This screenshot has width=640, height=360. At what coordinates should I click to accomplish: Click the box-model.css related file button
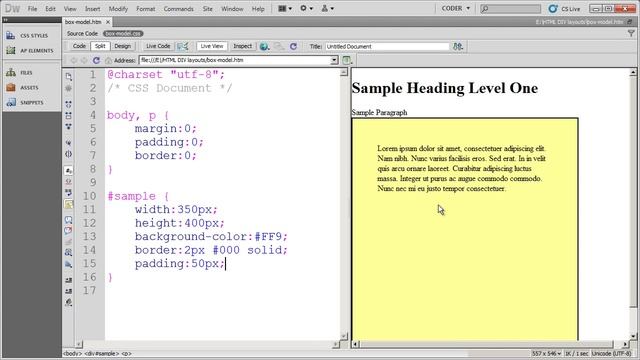[123, 33]
